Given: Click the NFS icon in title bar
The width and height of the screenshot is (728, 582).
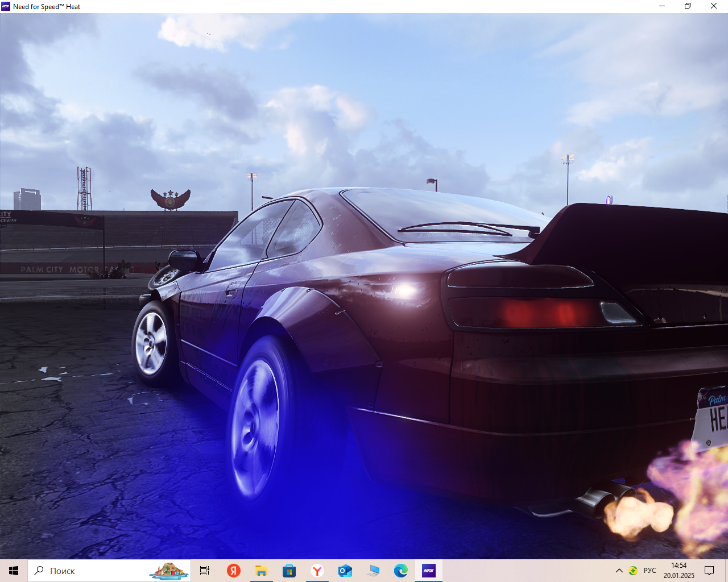Looking at the screenshot, I should click(x=6, y=6).
